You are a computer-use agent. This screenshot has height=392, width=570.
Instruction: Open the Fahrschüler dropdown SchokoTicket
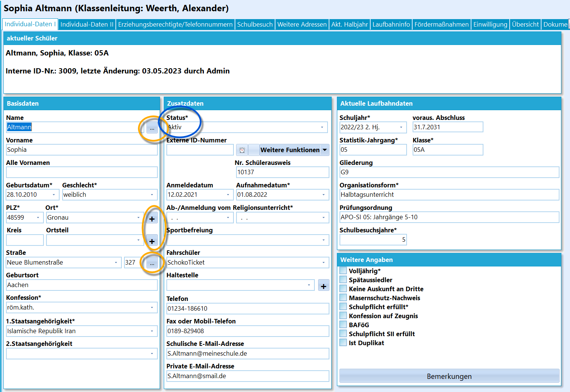(323, 263)
